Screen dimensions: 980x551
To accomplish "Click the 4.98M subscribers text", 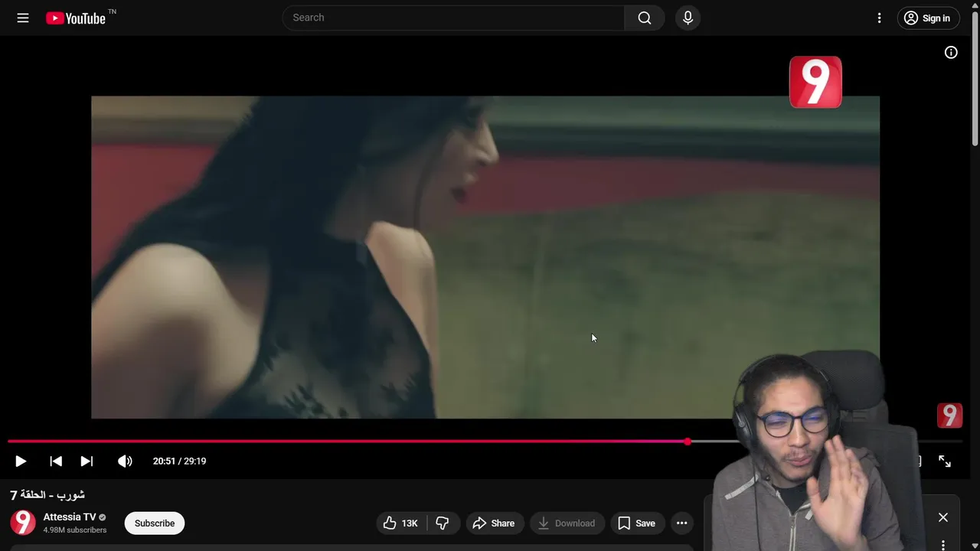I will click(x=75, y=530).
